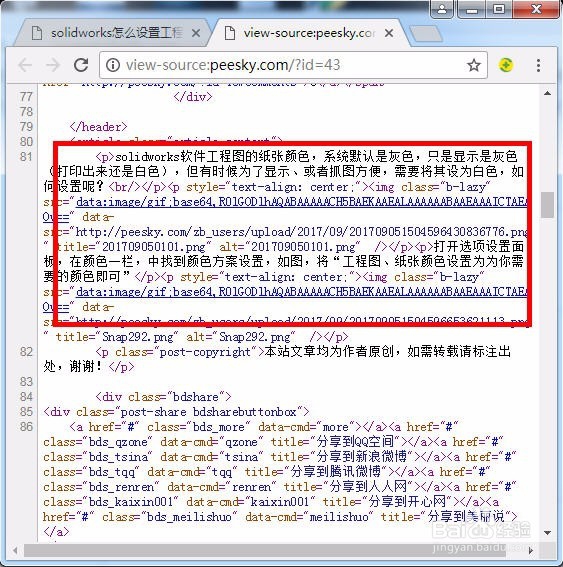This screenshot has height=567, width=563.
Task: Click the text 'bds_tsina'
Action: pyautogui.click(x=119, y=457)
